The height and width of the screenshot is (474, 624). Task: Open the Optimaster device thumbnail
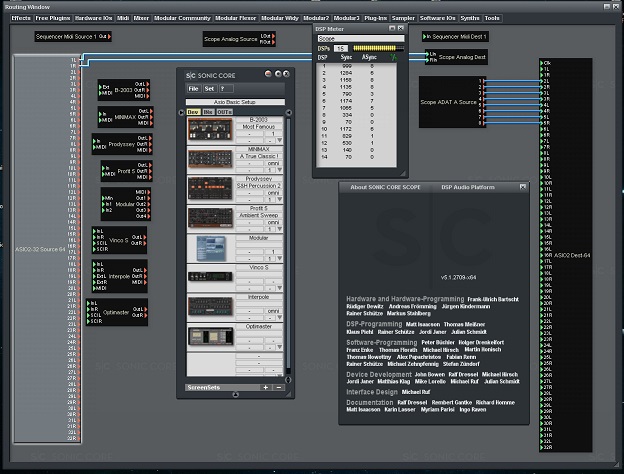210,336
